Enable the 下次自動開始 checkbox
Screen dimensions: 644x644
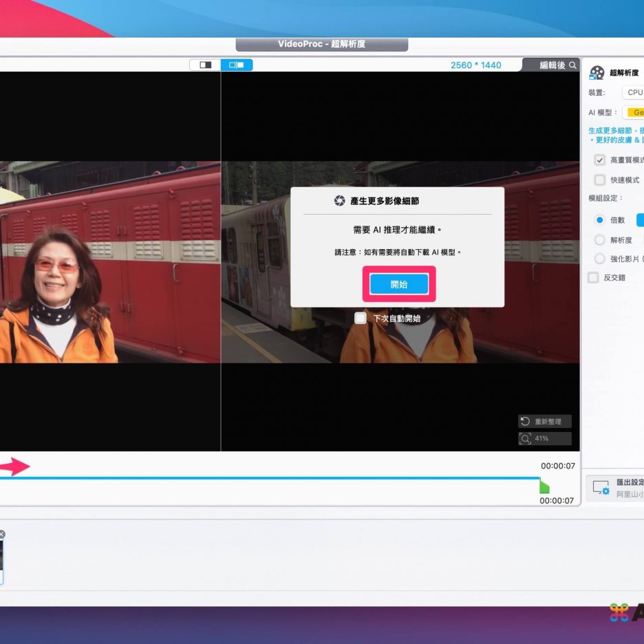pyautogui.click(x=361, y=318)
